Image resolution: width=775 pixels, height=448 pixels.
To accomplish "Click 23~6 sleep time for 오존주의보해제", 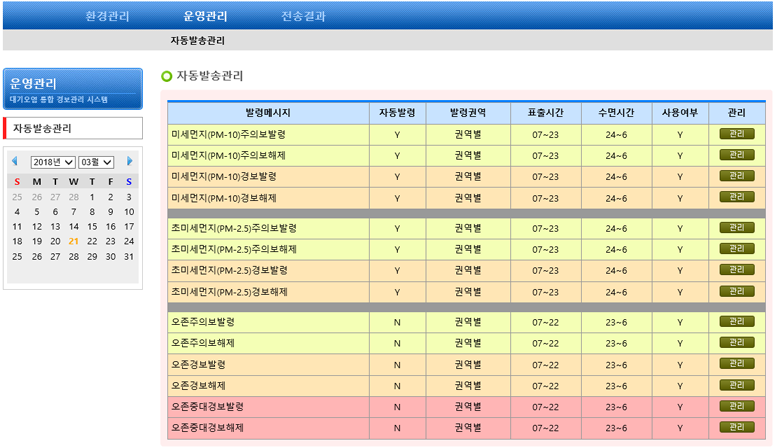I will (x=616, y=343).
